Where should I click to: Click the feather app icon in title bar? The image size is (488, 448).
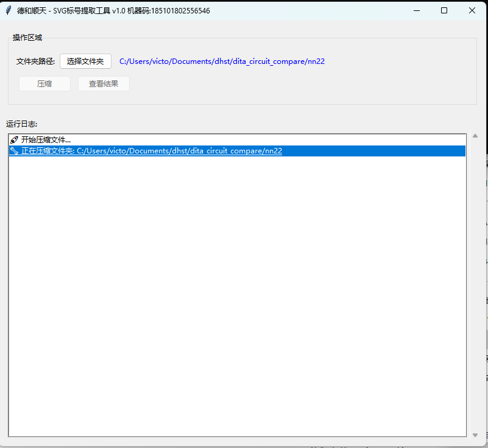coord(9,10)
